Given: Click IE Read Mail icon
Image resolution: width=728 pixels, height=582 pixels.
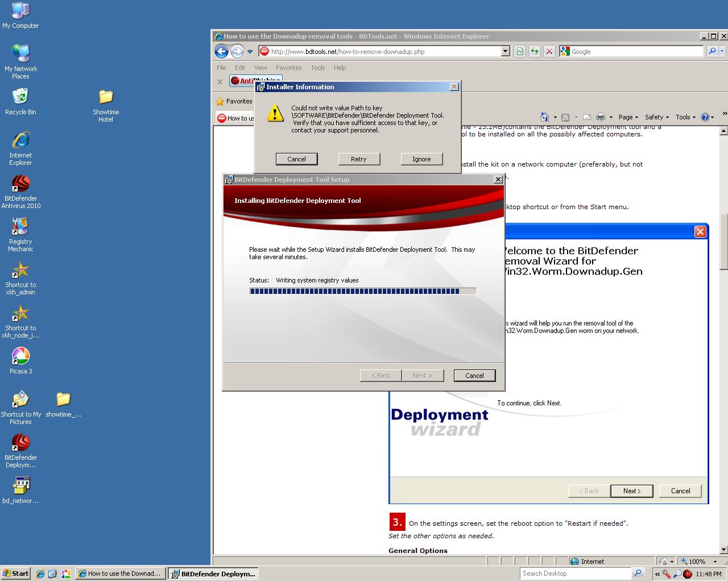Looking at the screenshot, I should 587,117.
